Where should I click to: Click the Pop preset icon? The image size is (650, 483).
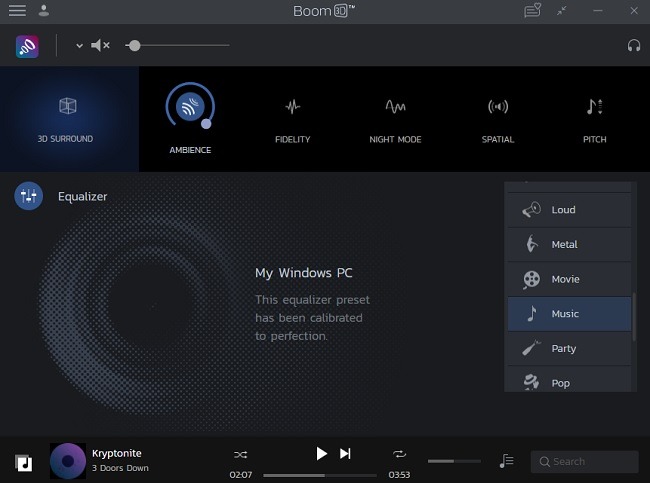[531, 382]
